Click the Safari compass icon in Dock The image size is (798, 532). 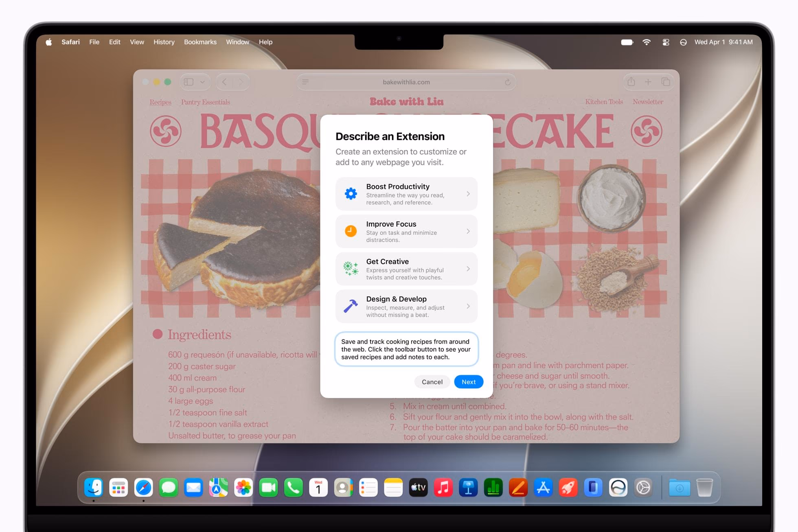(143, 487)
